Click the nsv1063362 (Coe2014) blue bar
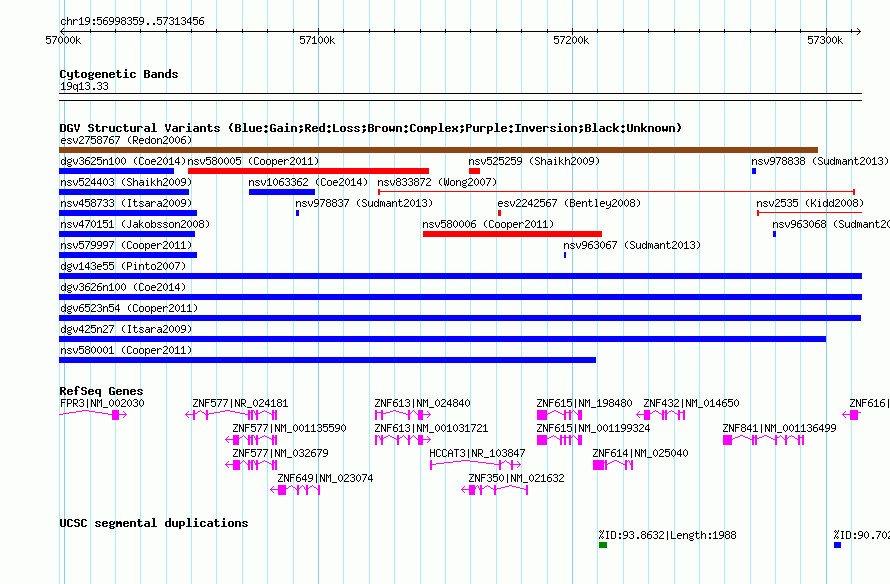890x584 pixels. tap(282, 192)
